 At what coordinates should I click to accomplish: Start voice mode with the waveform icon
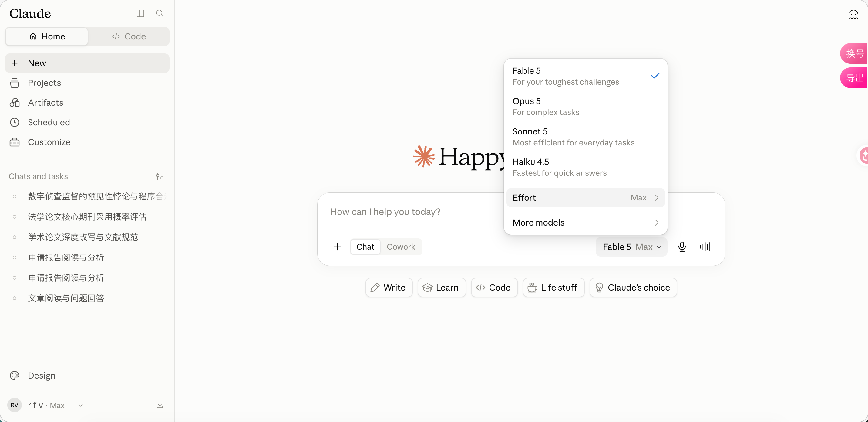click(x=706, y=247)
